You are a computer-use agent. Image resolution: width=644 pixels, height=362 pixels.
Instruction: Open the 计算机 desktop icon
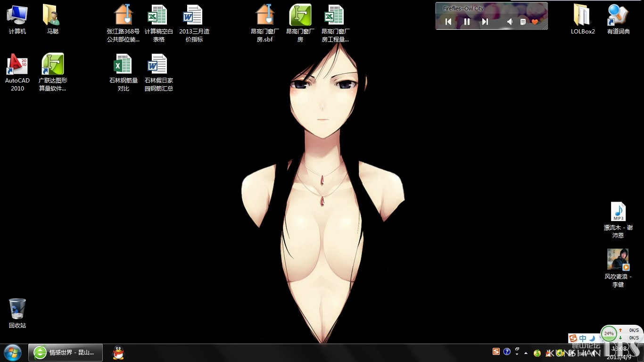click(x=17, y=19)
